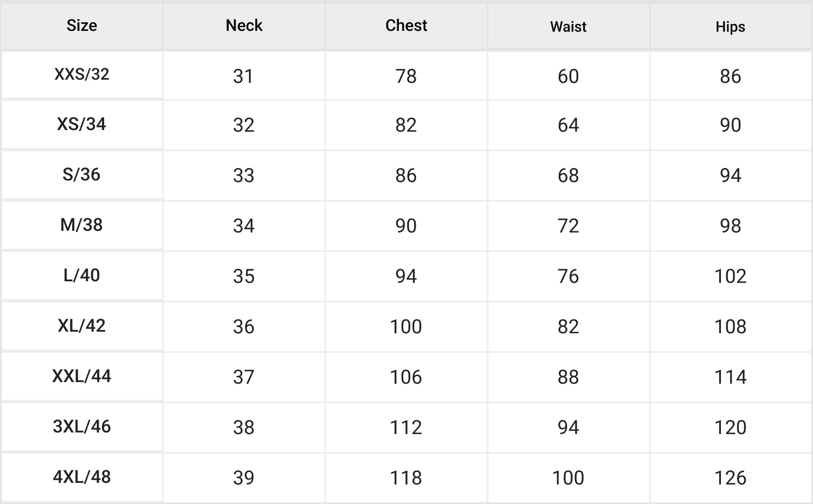Select the S/36 size label
Viewport: 813px width, 504px height.
click(x=82, y=175)
